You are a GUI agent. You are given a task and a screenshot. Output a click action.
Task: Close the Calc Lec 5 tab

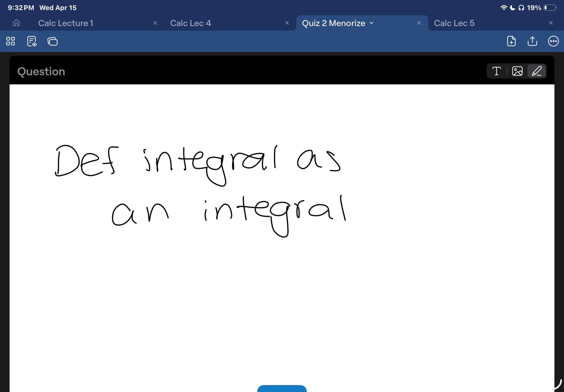(x=551, y=23)
